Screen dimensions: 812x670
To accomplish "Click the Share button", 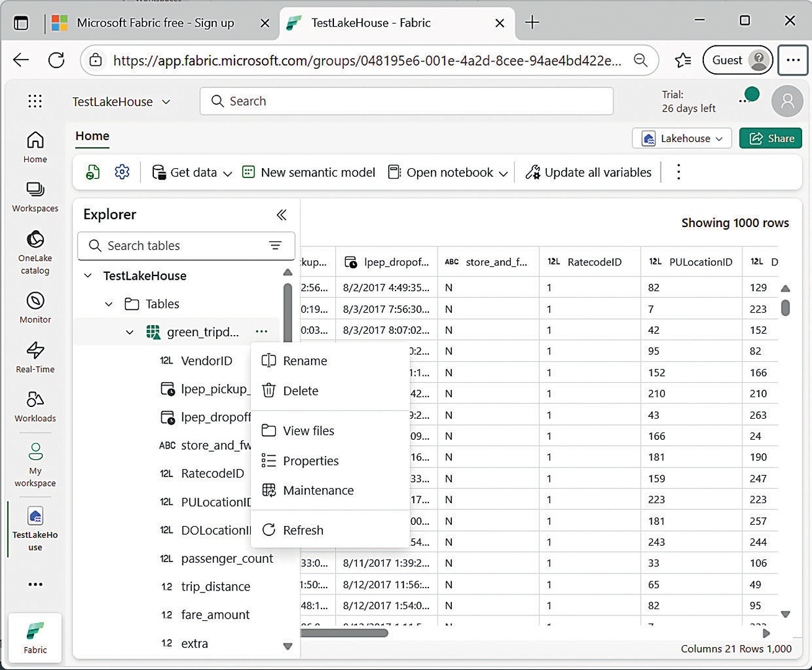I will click(770, 138).
